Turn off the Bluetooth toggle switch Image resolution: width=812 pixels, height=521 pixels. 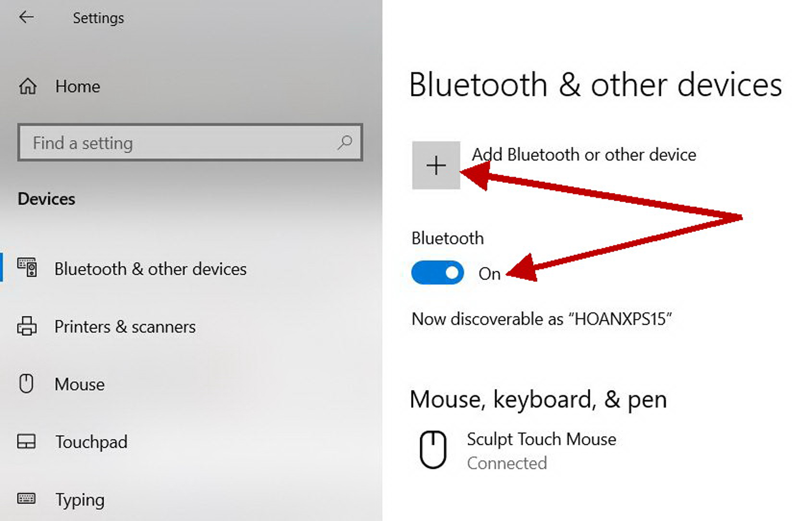click(437, 273)
